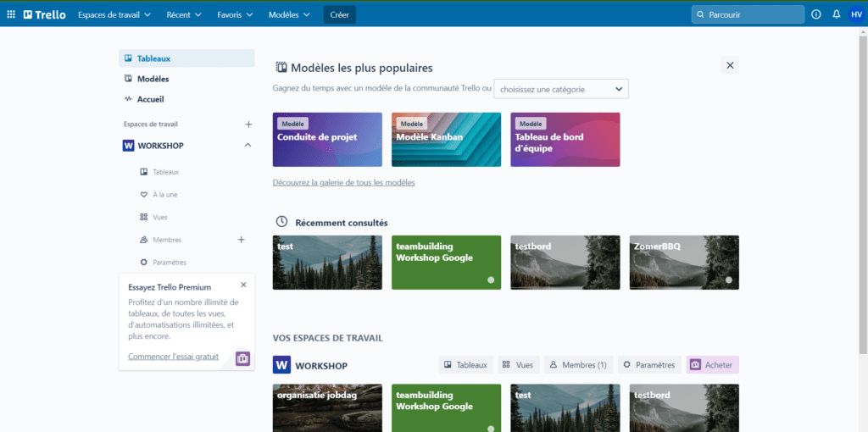This screenshot has width=868, height=432.
Task: Open workspace teambuilding Workshop Google board
Action: [446, 408]
